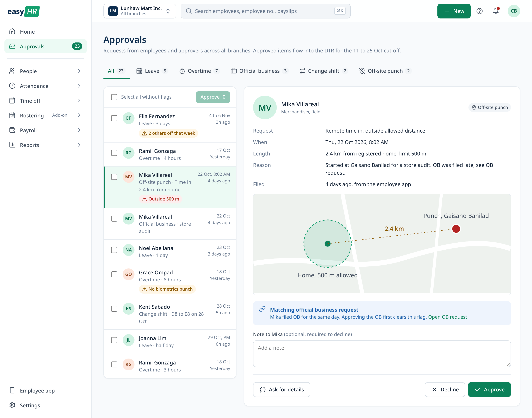Tick Ella Fernandez leave checkbox
532x418 pixels.
pyautogui.click(x=114, y=118)
